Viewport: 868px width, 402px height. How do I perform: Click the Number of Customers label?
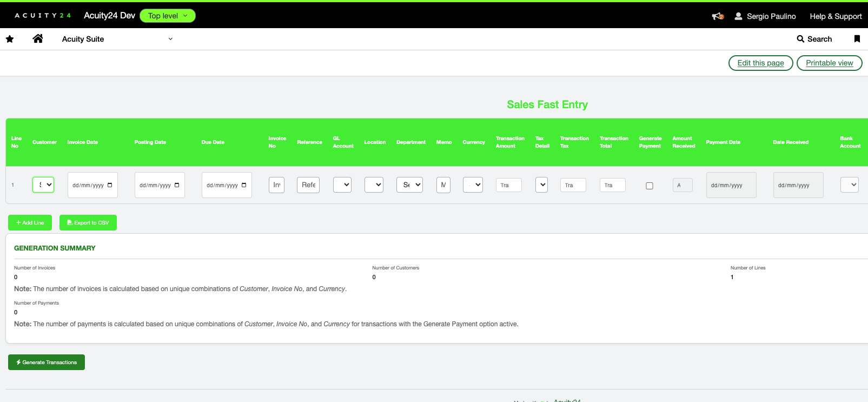(396, 268)
